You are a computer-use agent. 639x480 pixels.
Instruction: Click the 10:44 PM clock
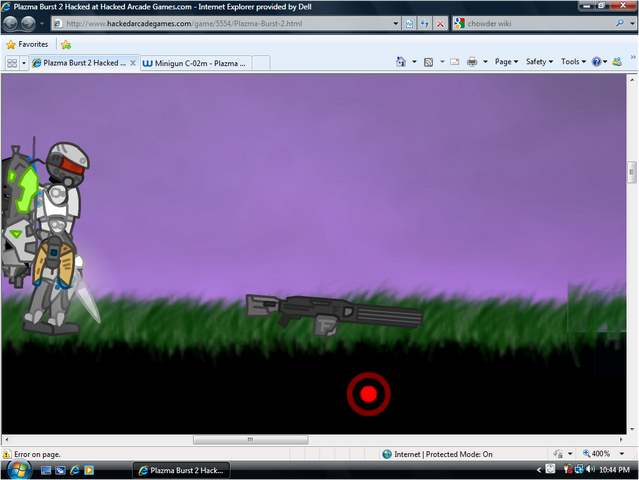(x=615, y=470)
